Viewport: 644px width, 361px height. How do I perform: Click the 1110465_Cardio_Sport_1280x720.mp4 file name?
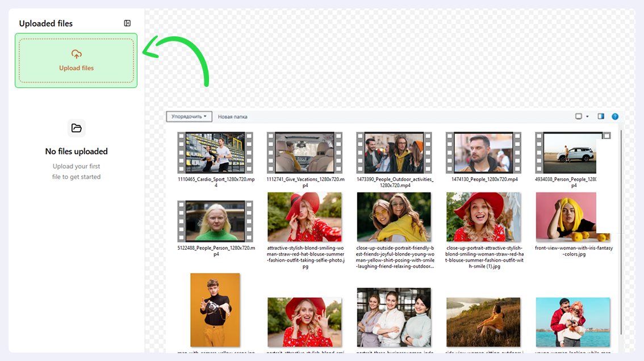(x=216, y=182)
